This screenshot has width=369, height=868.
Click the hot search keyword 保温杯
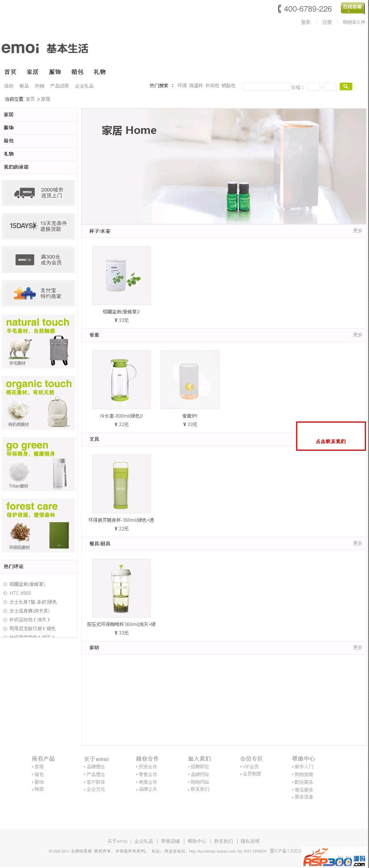[x=196, y=86]
